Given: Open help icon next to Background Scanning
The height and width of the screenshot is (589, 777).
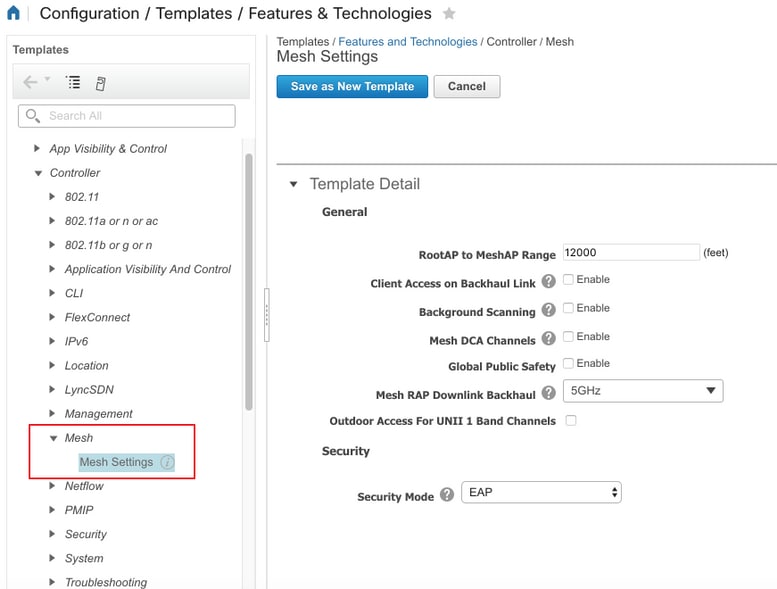Looking at the screenshot, I should click(548, 310).
